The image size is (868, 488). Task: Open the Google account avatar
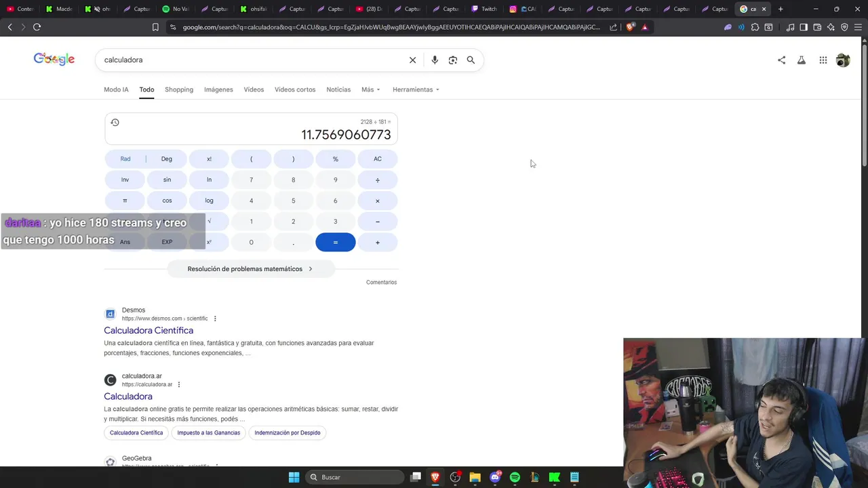(843, 60)
